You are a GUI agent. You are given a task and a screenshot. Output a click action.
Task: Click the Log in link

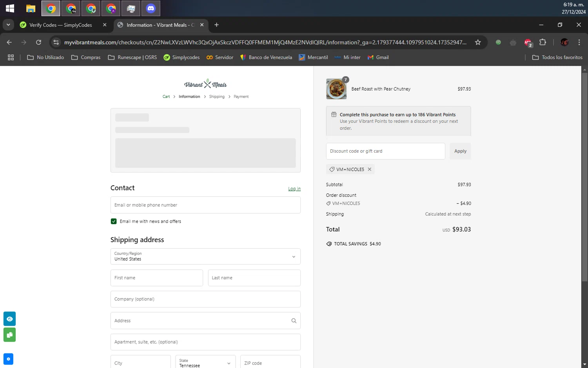click(x=294, y=189)
